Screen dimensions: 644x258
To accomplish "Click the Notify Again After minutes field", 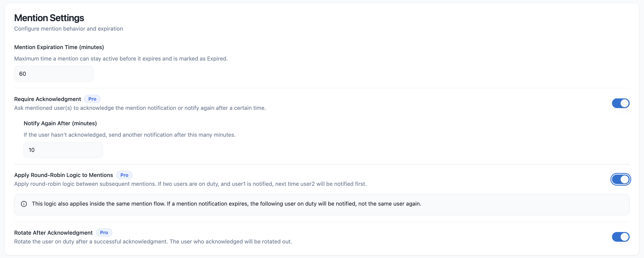I will pos(63,150).
